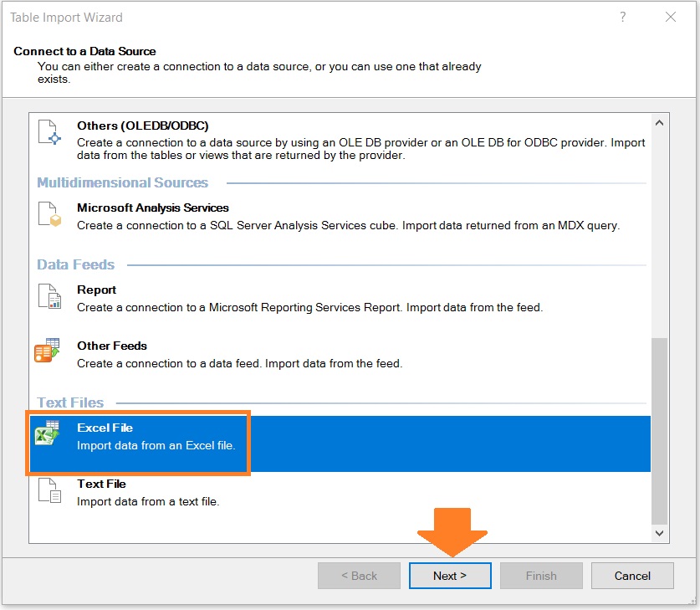The height and width of the screenshot is (610, 700).
Task: Click 'Import data from a text file.' description
Action: point(148,501)
